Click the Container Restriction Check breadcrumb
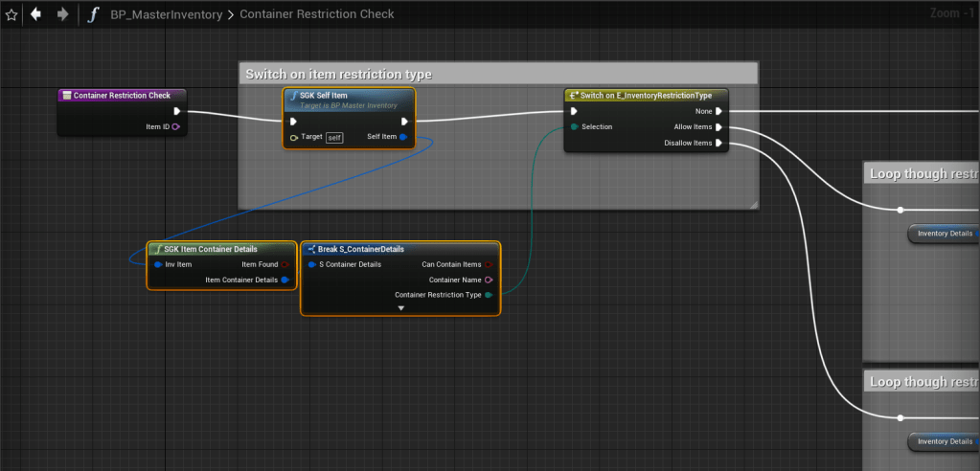The image size is (980, 471). tap(316, 15)
